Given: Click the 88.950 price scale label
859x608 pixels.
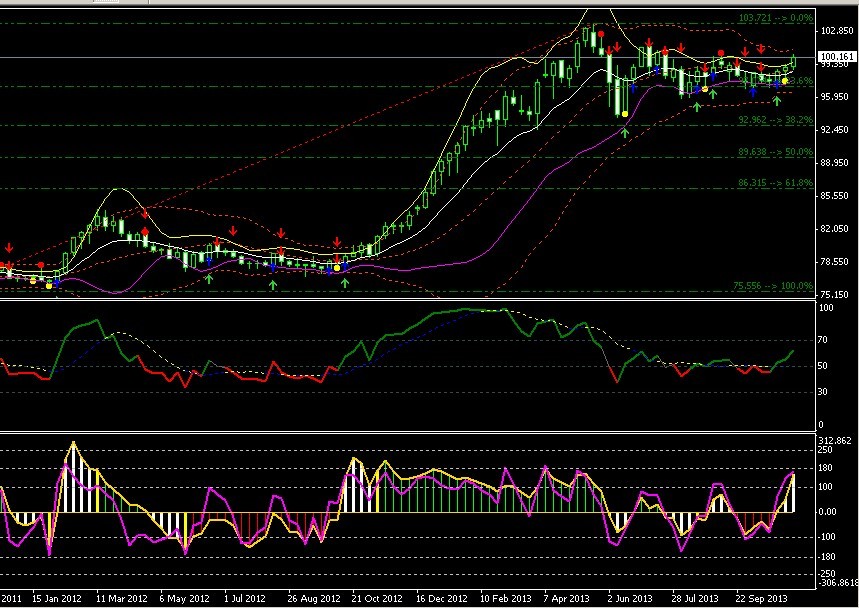Looking at the screenshot, I should (835, 163).
